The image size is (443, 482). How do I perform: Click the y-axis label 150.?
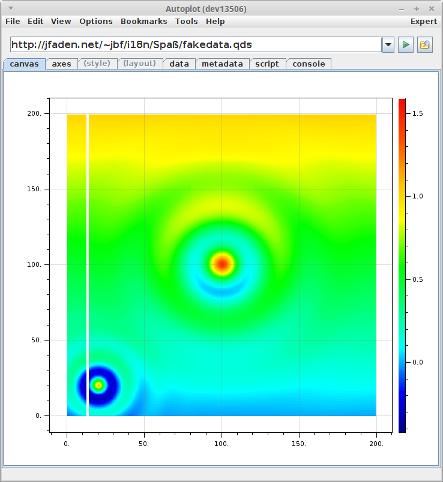coord(34,189)
